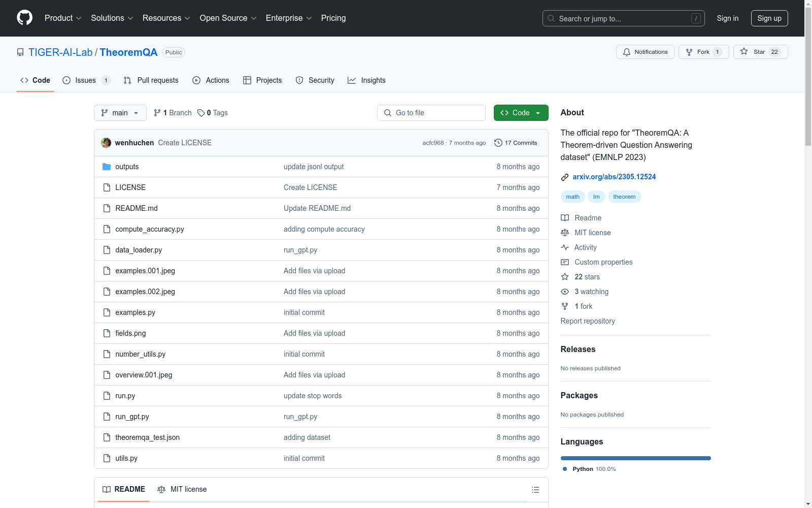Open the Insights tab
Screen dimensions: 812x508
(366, 80)
